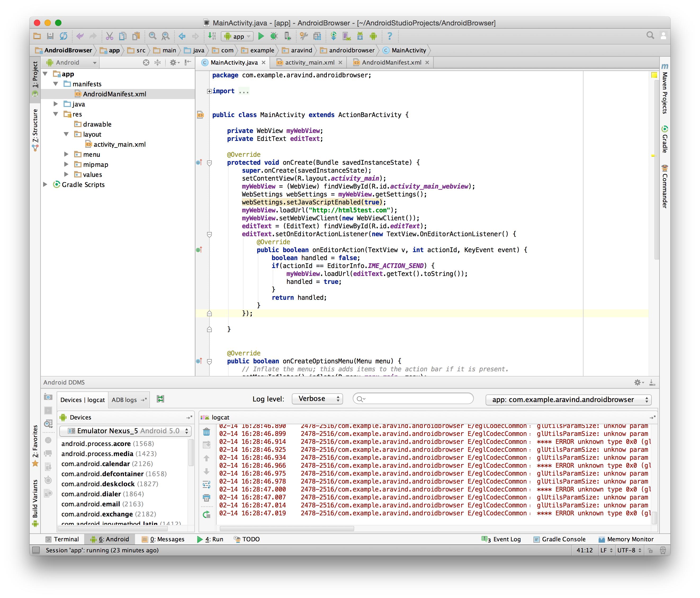Click the logcat Restart icon
The image size is (700, 598).
coord(207,515)
